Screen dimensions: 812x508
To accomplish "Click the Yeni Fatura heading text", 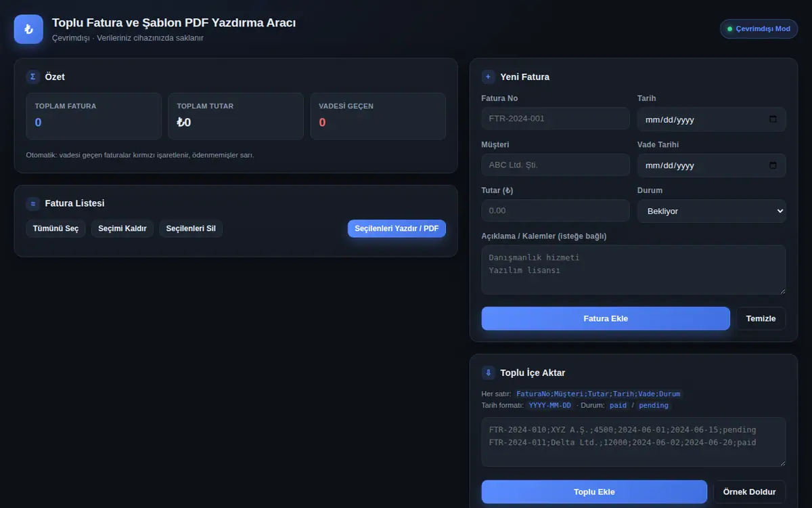I will [525, 77].
